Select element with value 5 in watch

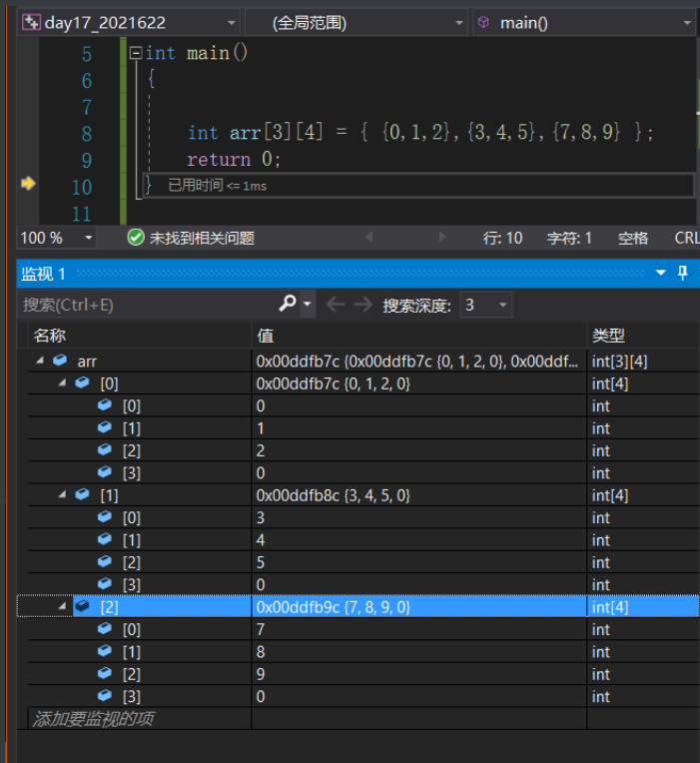363,562
